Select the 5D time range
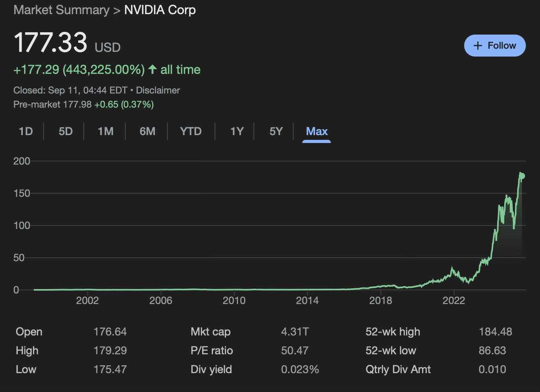Viewport: 540px width, 392px height. [65, 131]
